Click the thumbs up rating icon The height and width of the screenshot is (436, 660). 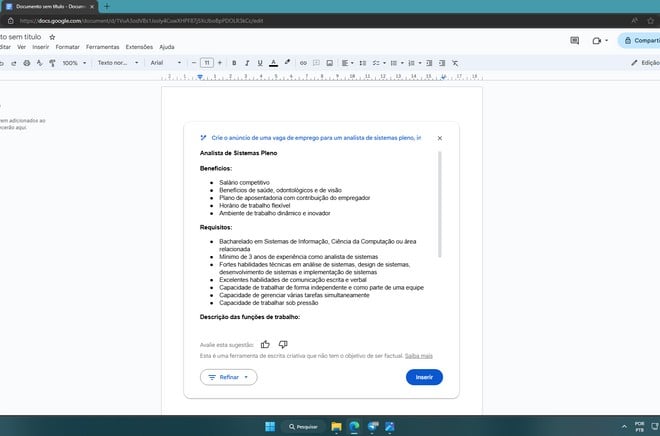tap(265, 344)
